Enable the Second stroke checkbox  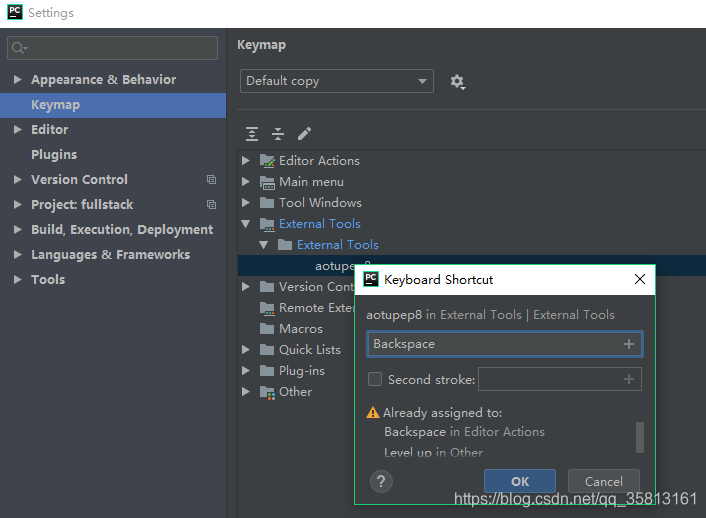click(x=375, y=379)
